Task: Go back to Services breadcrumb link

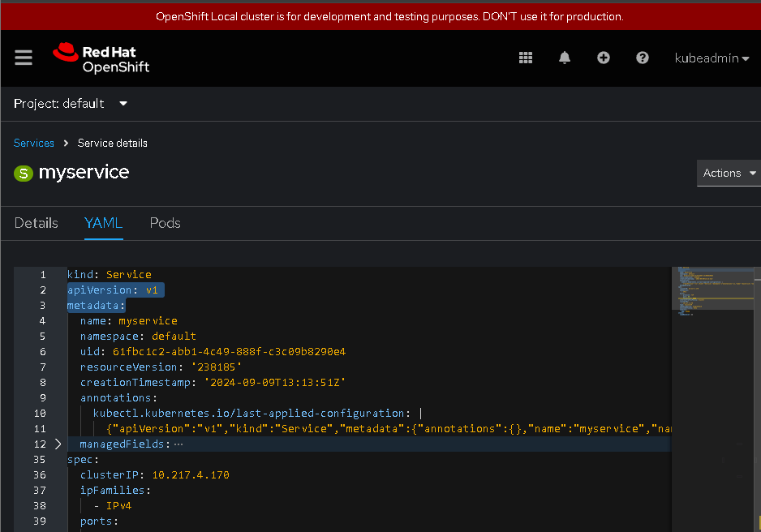Action: pos(34,143)
